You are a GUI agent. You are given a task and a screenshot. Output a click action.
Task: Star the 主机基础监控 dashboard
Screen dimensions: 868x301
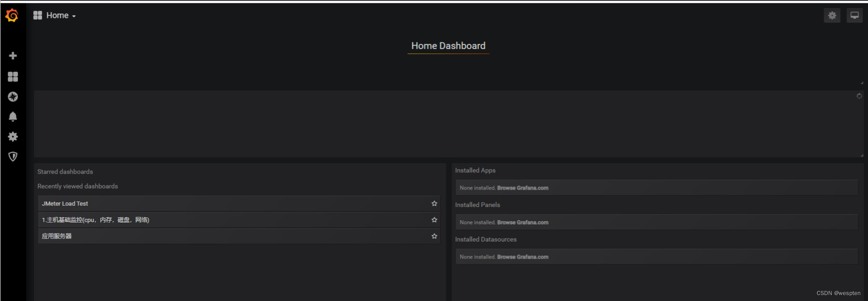point(434,220)
